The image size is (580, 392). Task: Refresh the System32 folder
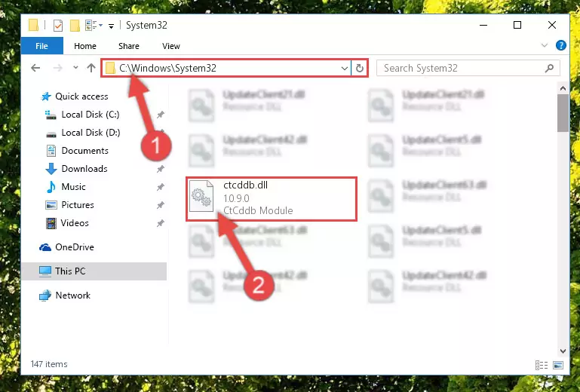[360, 69]
